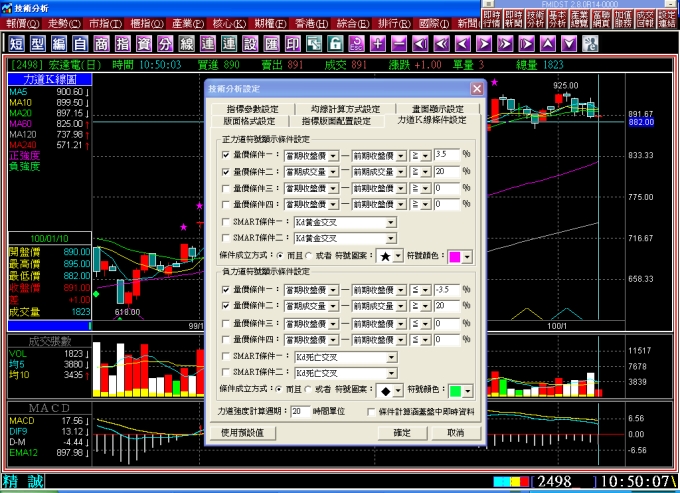
Task: Click the 指 indicator toolbar icon
Action: pos(122,43)
